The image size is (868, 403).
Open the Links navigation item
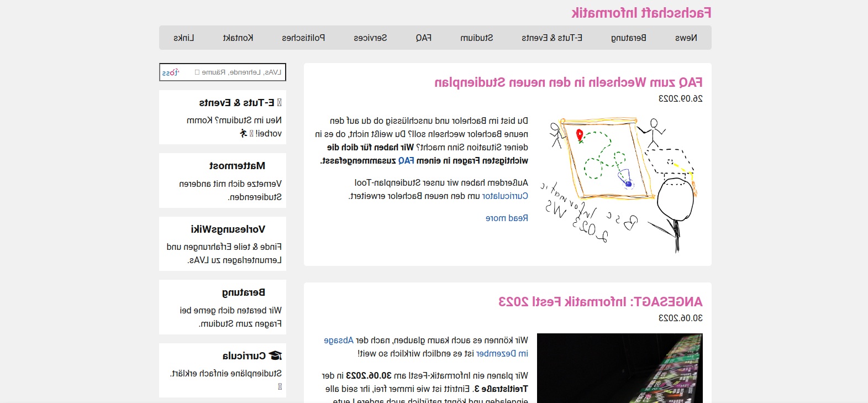click(x=184, y=38)
